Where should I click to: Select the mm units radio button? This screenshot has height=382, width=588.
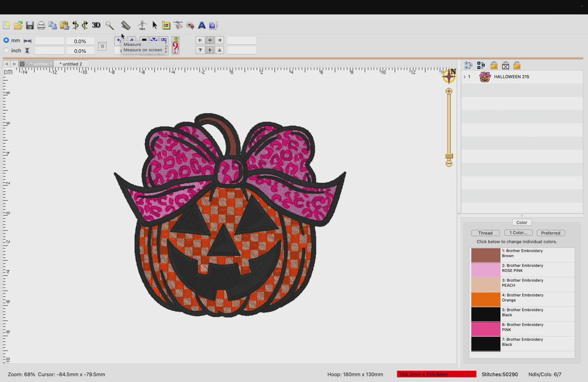tap(6, 40)
